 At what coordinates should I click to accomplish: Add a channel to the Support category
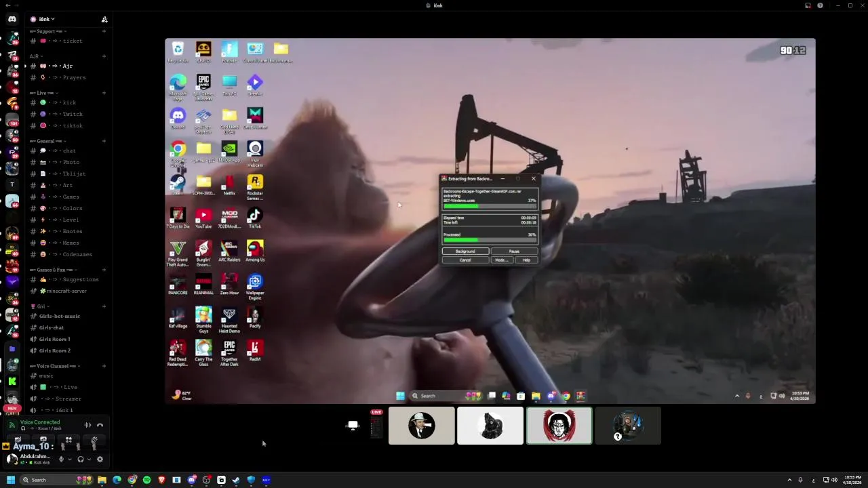(x=104, y=31)
